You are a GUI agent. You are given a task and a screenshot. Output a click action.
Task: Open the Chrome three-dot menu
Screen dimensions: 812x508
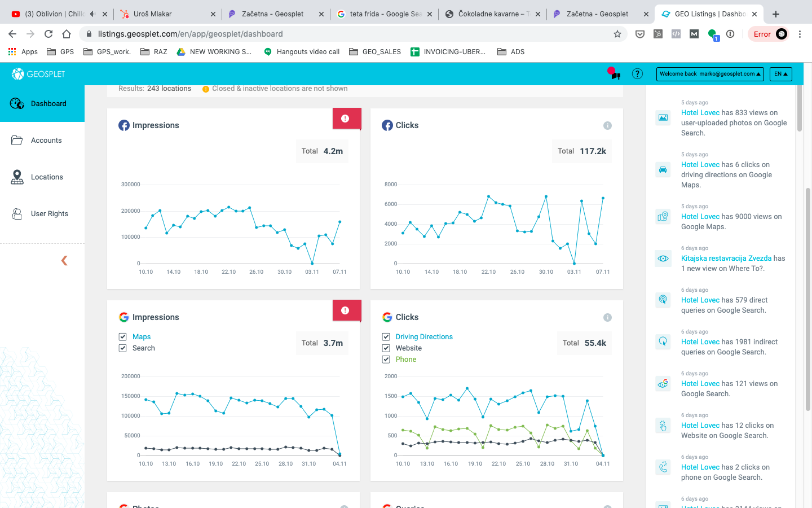(800, 34)
